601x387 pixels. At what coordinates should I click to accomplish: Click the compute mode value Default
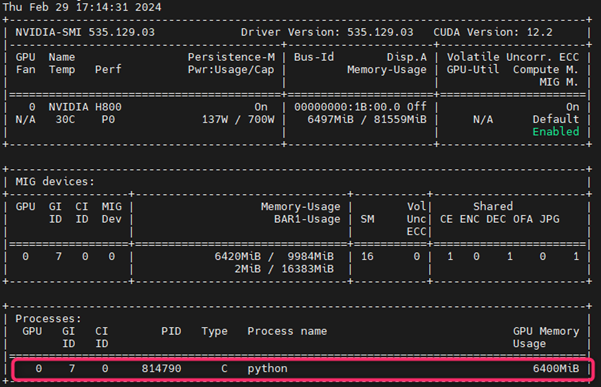pyautogui.click(x=556, y=120)
